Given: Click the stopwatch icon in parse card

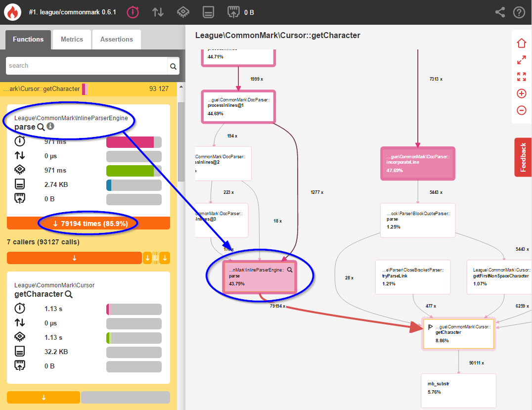Looking at the screenshot, I should coord(20,141).
